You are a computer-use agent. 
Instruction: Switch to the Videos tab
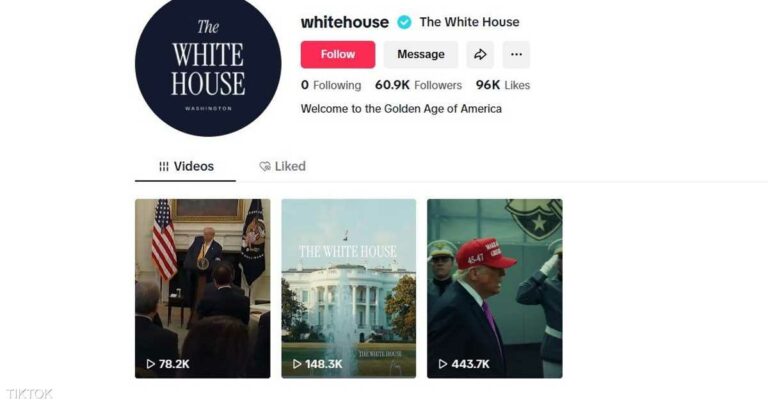[186, 166]
